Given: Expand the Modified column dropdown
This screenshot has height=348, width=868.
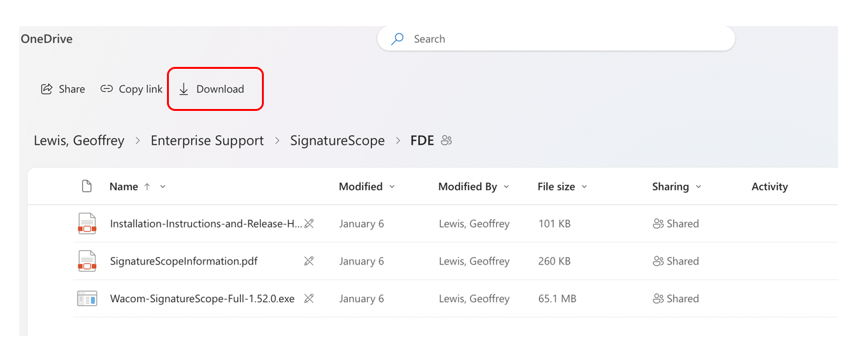Looking at the screenshot, I should tap(392, 187).
